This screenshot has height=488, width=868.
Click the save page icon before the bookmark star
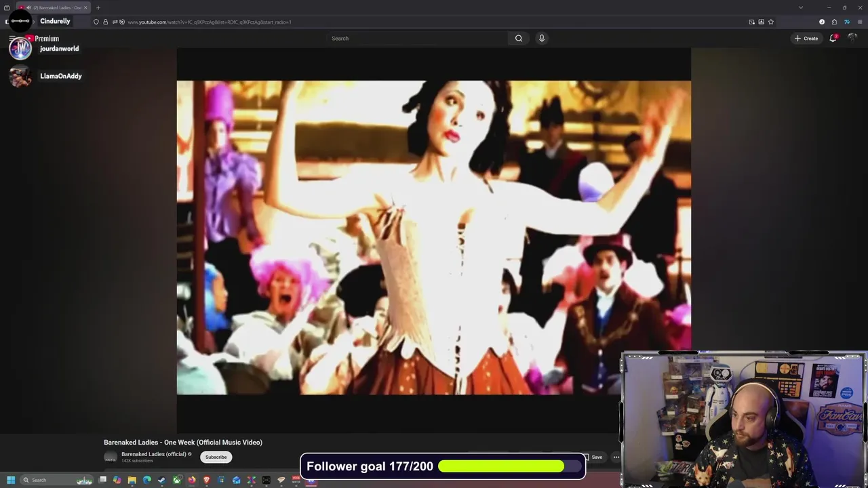pos(762,22)
